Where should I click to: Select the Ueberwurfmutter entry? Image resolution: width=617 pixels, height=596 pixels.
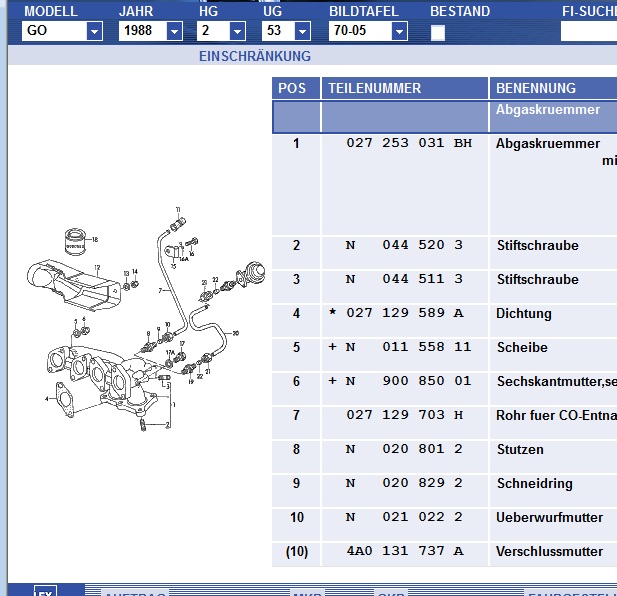tap(549, 518)
